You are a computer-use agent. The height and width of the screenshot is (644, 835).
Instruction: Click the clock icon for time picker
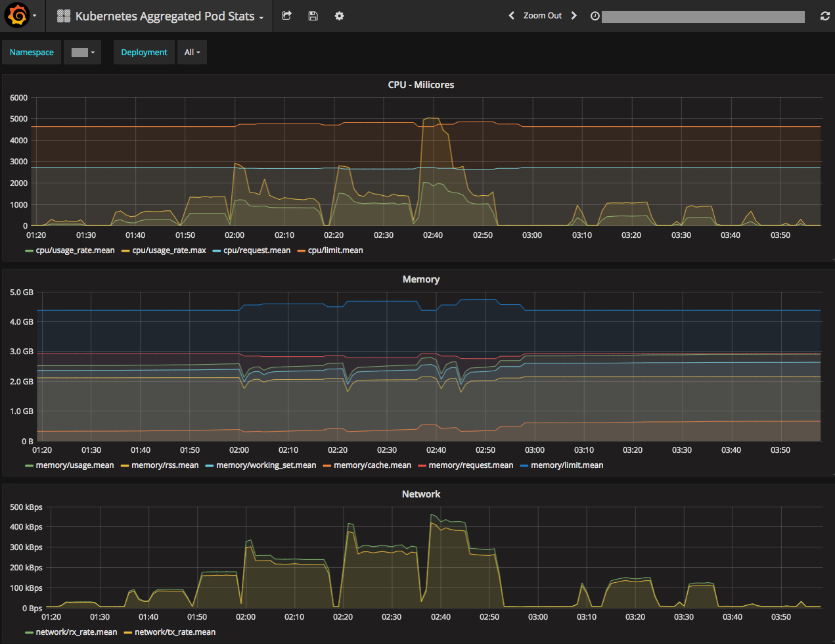(x=595, y=16)
